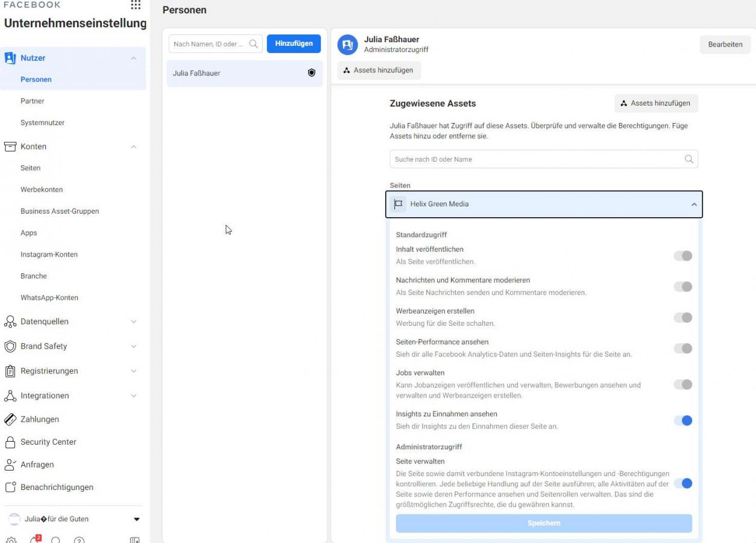
Task: Go to Instagram-Konten menu item
Action: [x=49, y=255]
